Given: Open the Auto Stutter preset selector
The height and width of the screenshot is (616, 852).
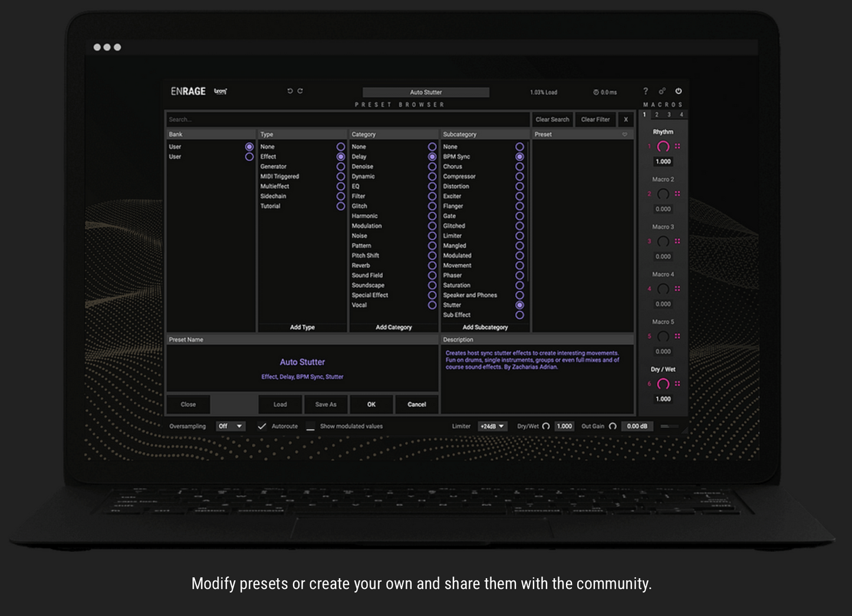Looking at the screenshot, I should coord(426,93).
